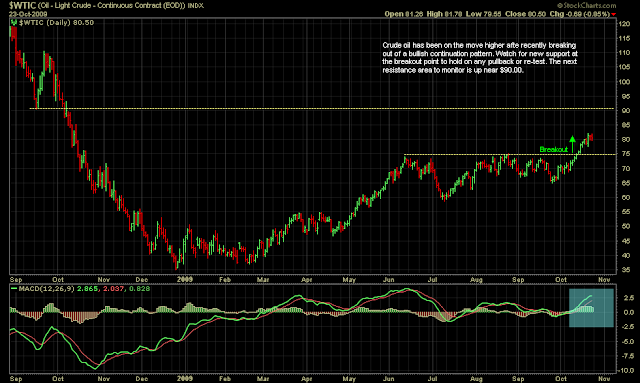Click the green line marker before MACD(12,26,9)

(x=14, y=289)
